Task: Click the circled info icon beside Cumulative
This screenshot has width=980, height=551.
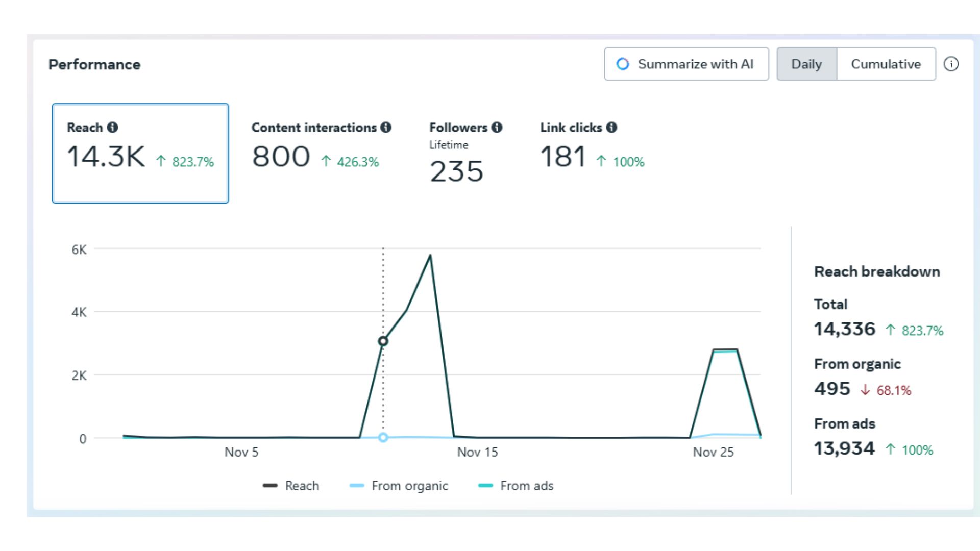Action: [x=951, y=64]
